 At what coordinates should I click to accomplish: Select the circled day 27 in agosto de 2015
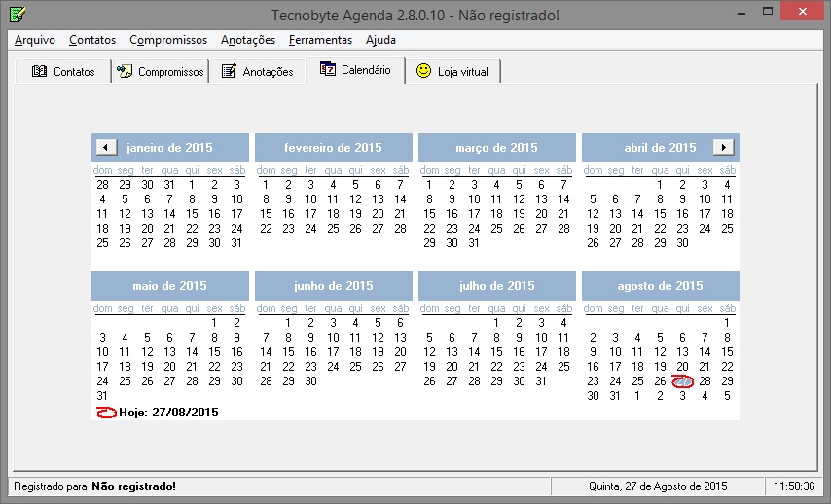[682, 381]
